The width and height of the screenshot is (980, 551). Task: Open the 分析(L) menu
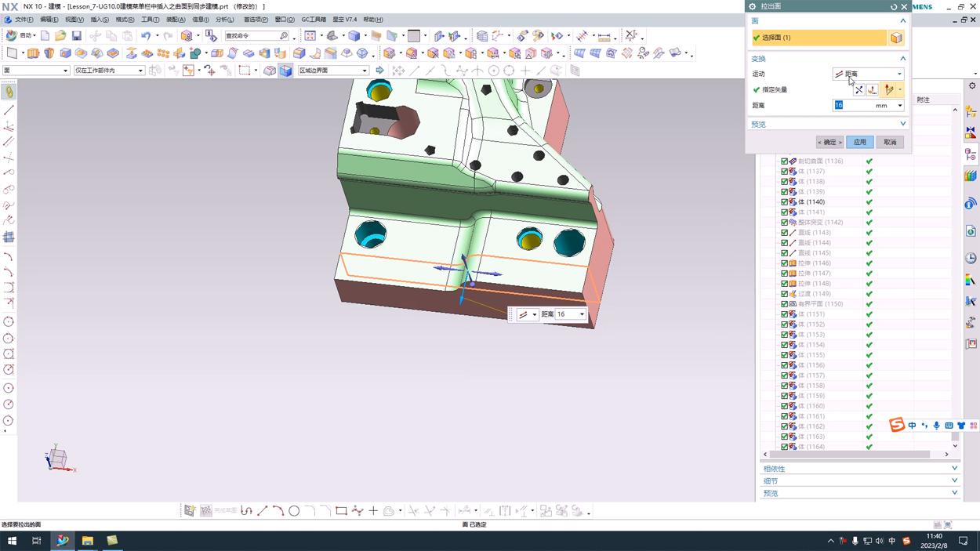pos(225,20)
